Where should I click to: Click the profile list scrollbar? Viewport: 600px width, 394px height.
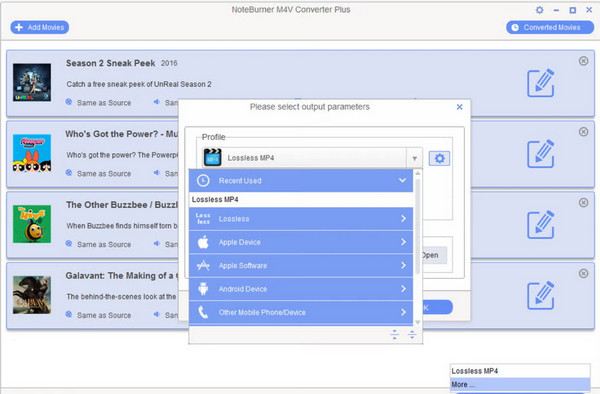(x=417, y=226)
